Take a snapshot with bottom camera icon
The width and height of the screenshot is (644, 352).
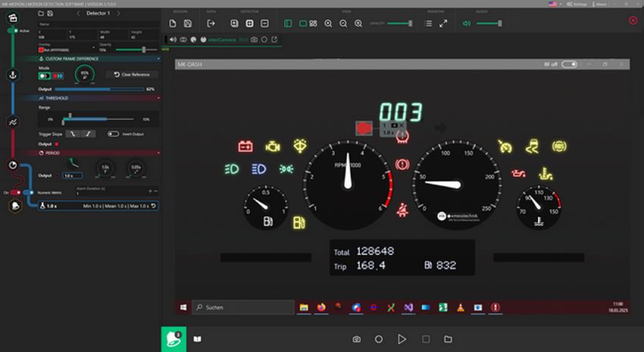click(356, 339)
